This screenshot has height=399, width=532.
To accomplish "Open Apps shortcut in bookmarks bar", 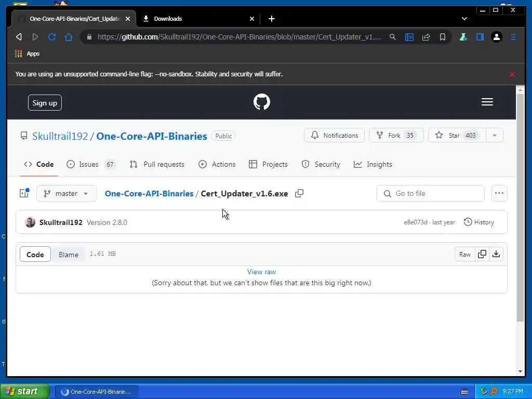I will pyautogui.click(x=28, y=54).
